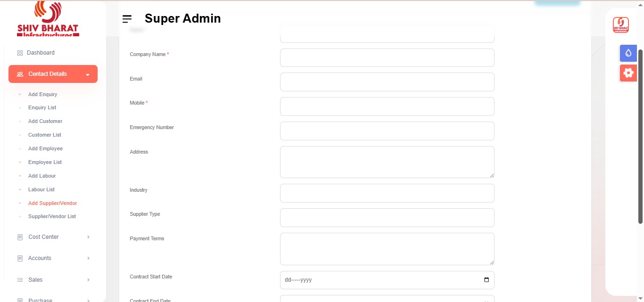Viewport: 644px width, 302px height.
Task: Go to Supplier/Vendor List
Action: coord(52,216)
